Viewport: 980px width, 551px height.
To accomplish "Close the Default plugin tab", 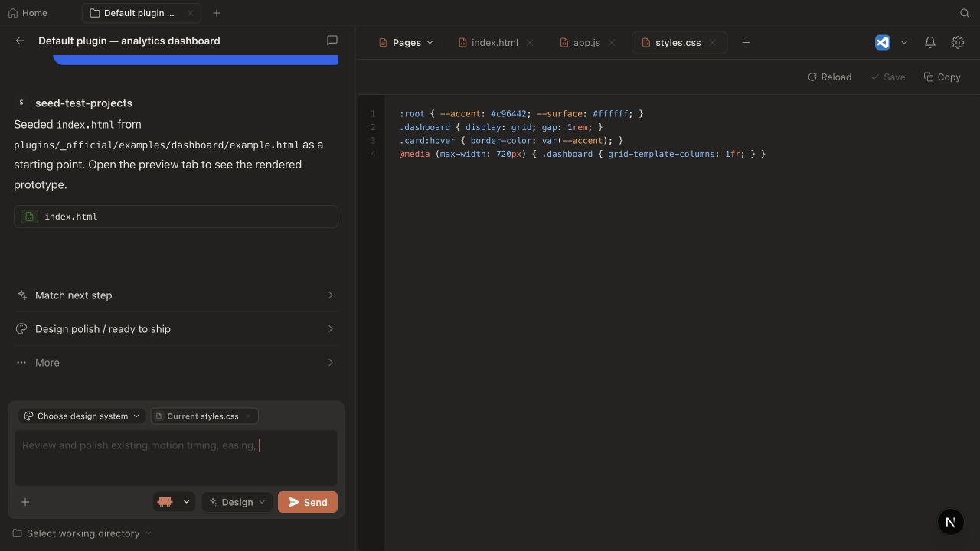I will tap(191, 13).
